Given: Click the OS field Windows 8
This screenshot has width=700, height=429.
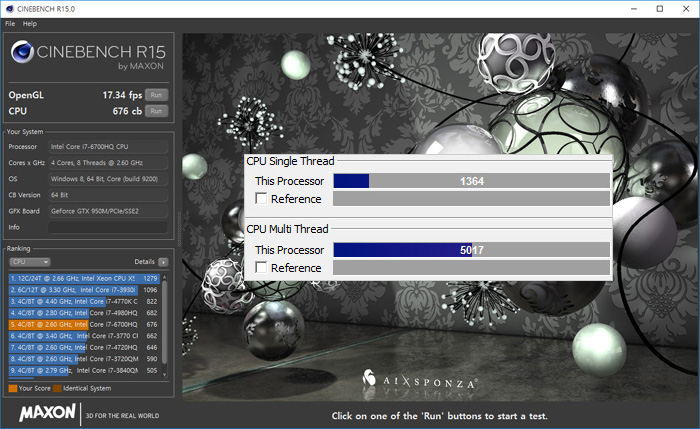Looking at the screenshot, I should click(108, 179).
